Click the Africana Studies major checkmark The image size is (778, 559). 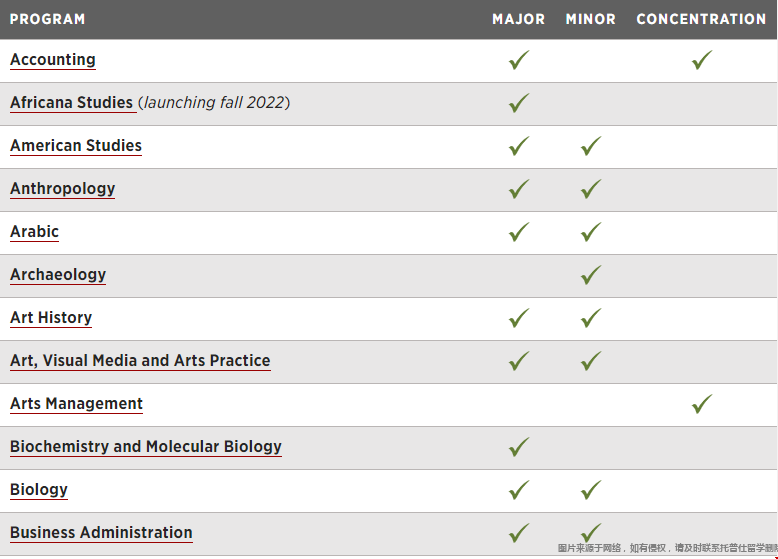[x=519, y=103]
